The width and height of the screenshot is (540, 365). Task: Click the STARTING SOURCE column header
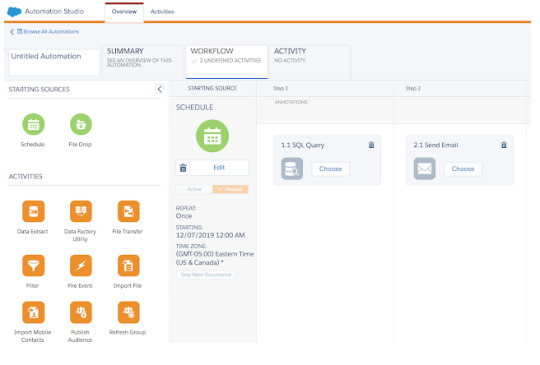[x=212, y=88]
